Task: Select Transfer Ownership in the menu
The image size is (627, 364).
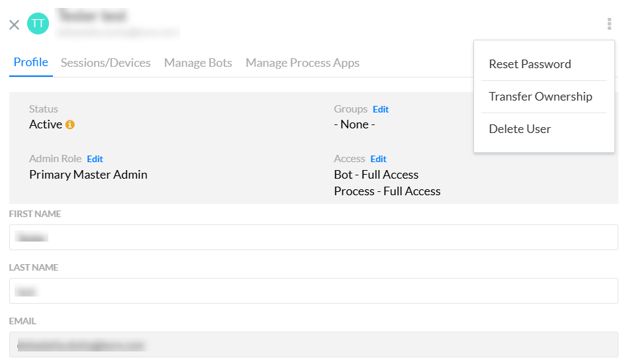Action: point(540,97)
